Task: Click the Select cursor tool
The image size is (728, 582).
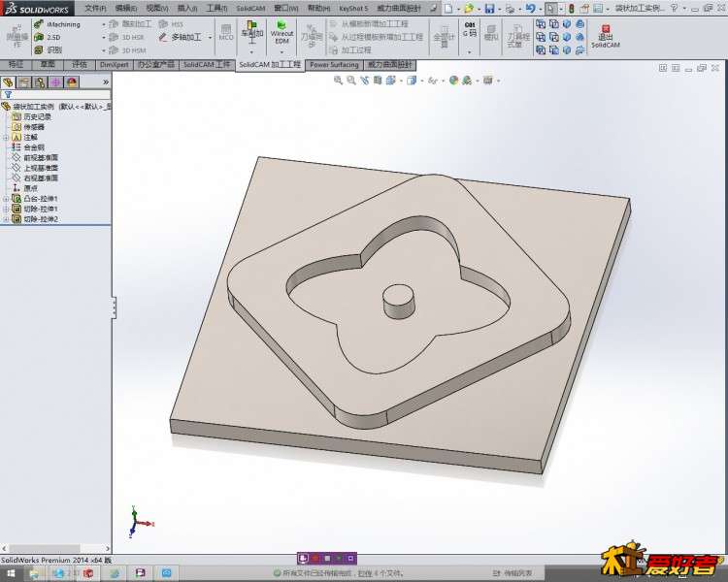Action: click(550, 8)
